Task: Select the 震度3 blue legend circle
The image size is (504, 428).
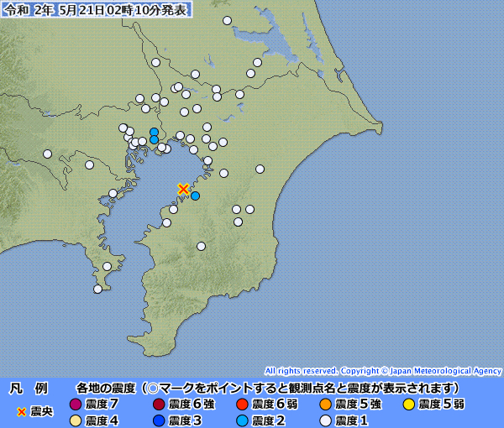Action: (x=159, y=420)
